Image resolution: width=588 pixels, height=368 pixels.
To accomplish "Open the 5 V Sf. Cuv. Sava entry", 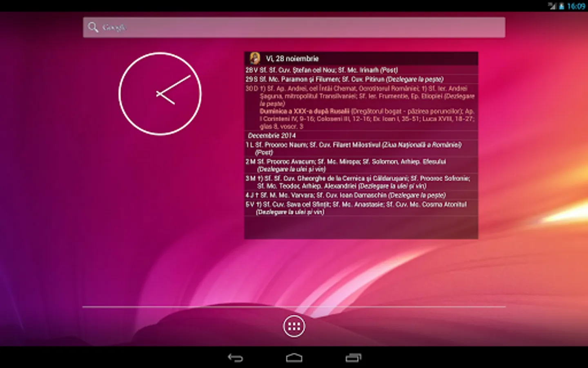I will pos(361,208).
